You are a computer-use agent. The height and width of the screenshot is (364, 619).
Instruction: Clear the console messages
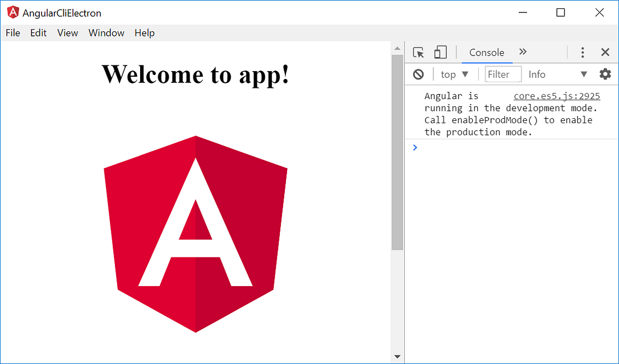[x=418, y=74]
